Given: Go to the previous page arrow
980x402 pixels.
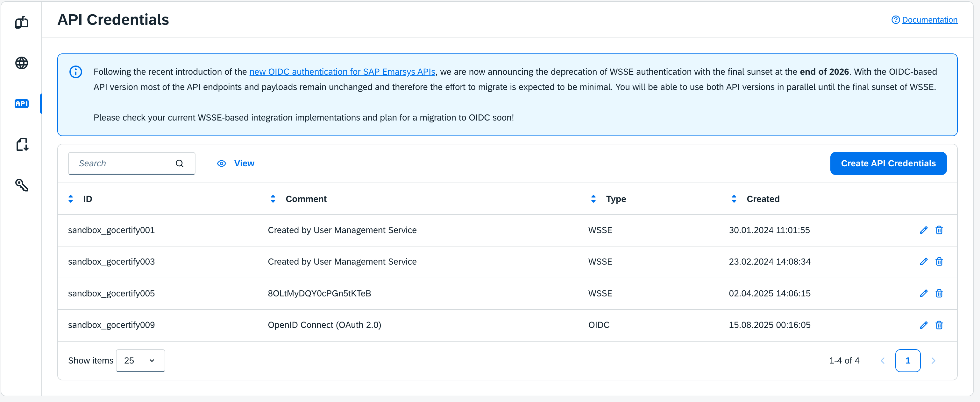Looking at the screenshot, I should (x=883, y=361).
